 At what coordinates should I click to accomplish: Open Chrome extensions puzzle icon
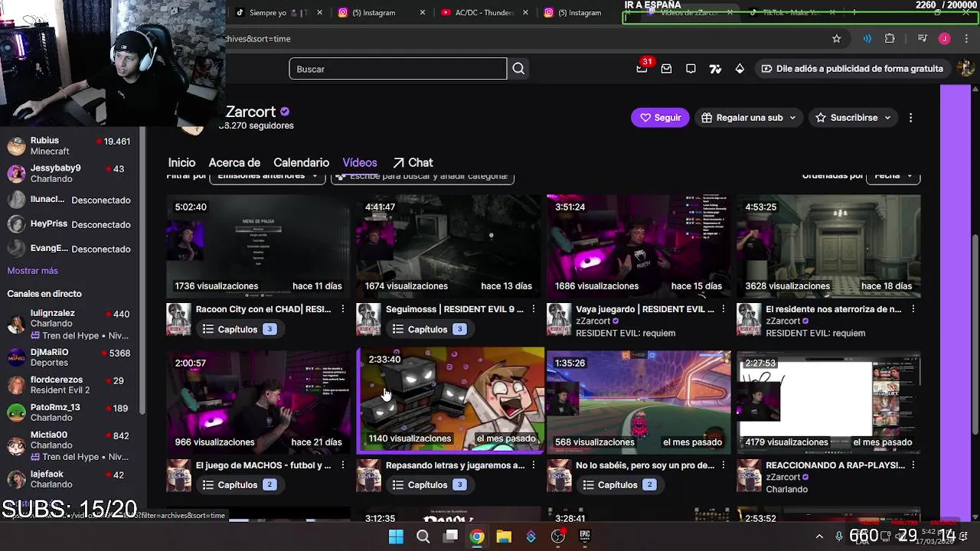pyautogui.click(x=890, y=38)
